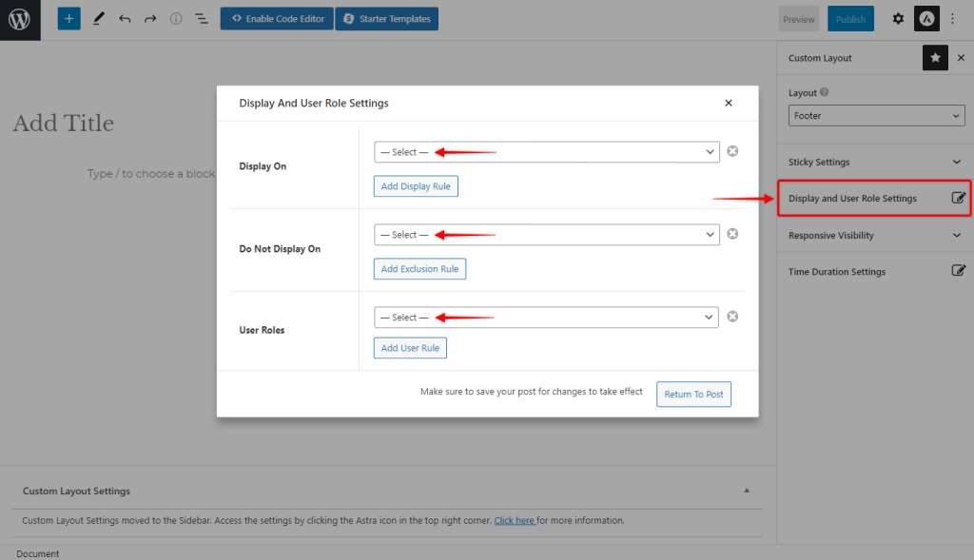The width and height of the screenshot is (974, 560).
Task: Click the Add Exclusion Rule button
Action: (419, 269)
